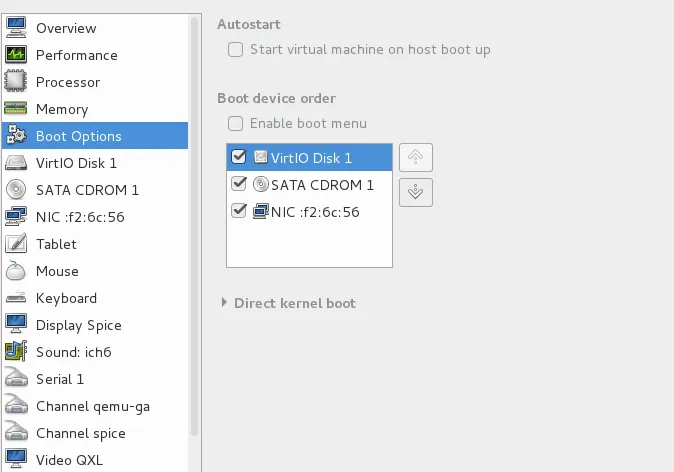The height and width of the screenshot is (472, 674).
Task: Uncheck the NIC :f2:6c:56 boot checkbox
Action: 238,211
